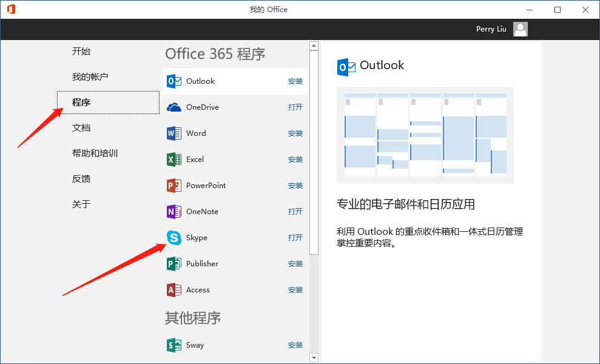600x364 pixels.
Task: Click the Outlook calendar preview image
Action: pos(425,135)
